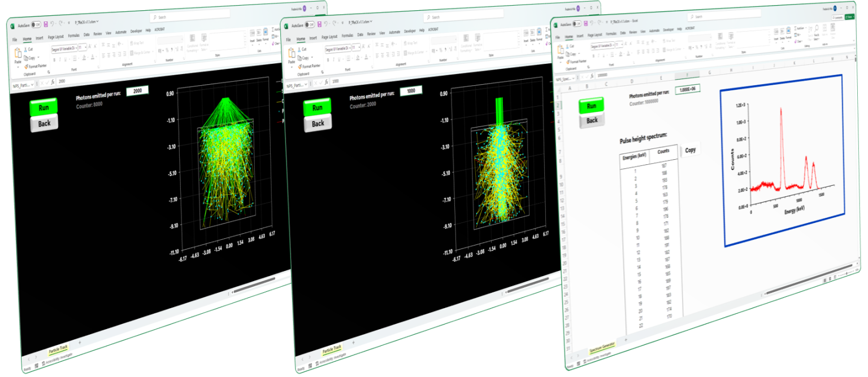Expand the Name Box dropdown in the middle window
Screen dimensions: 868x377
(x=306, y=84)
